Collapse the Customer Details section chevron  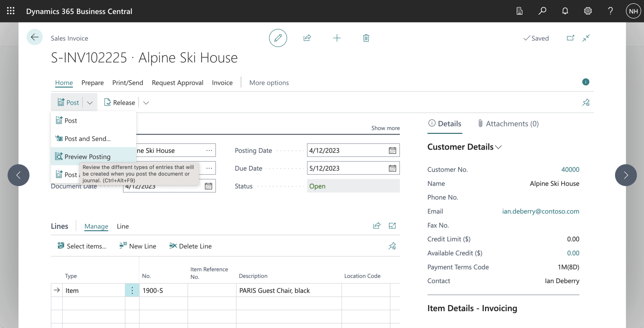[498, 147]
